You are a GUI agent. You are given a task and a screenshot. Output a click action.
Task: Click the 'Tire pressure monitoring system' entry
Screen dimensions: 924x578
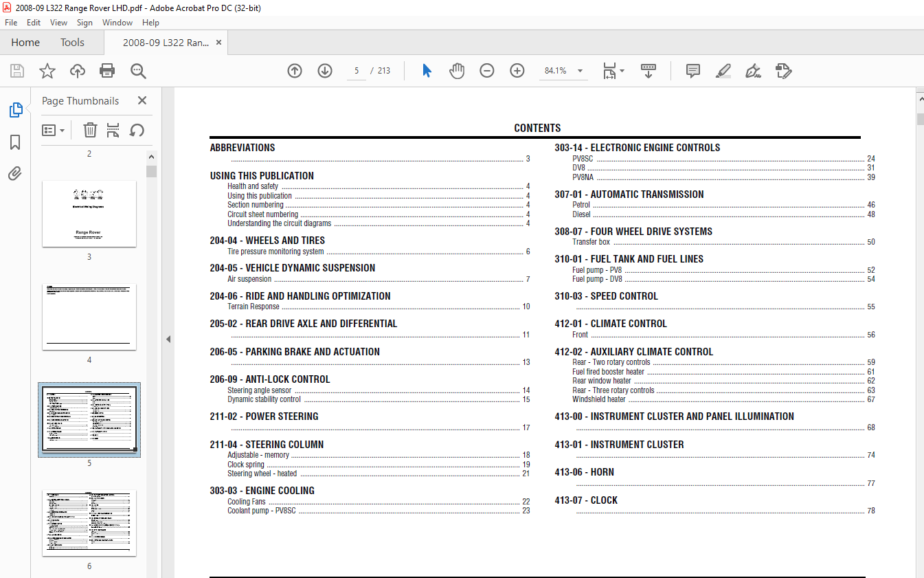[x=275, y=252]
